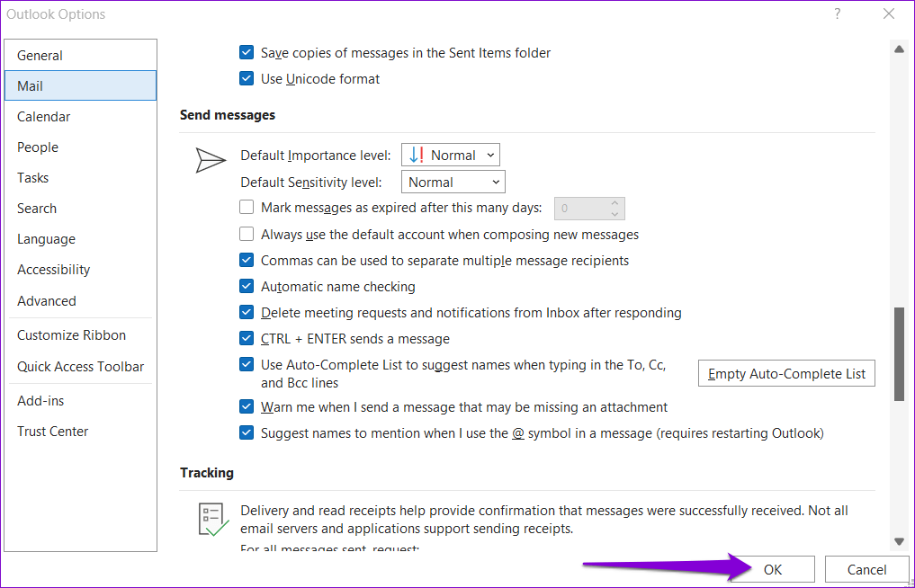Open Tasks options category
Viewport: 915px width, 588px height.
81,178
